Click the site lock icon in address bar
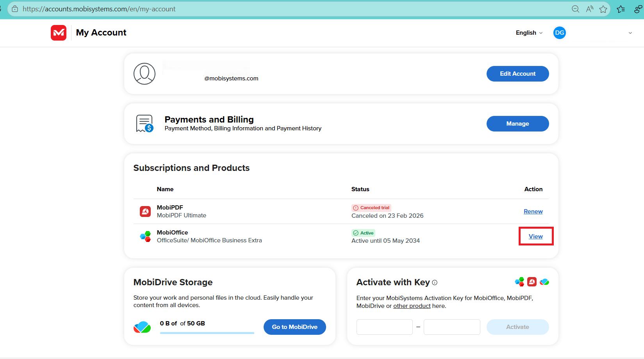The image size is (644, 359). pos(15,9)
